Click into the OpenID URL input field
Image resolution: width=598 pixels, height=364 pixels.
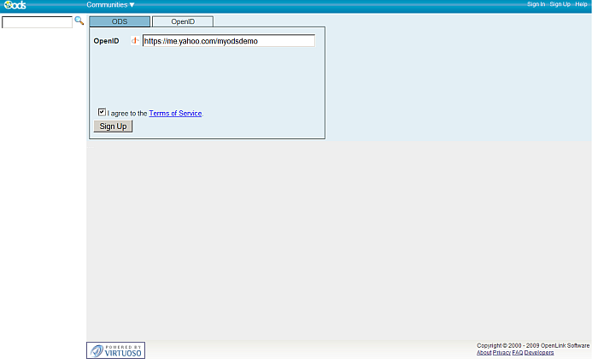point(228,41)
